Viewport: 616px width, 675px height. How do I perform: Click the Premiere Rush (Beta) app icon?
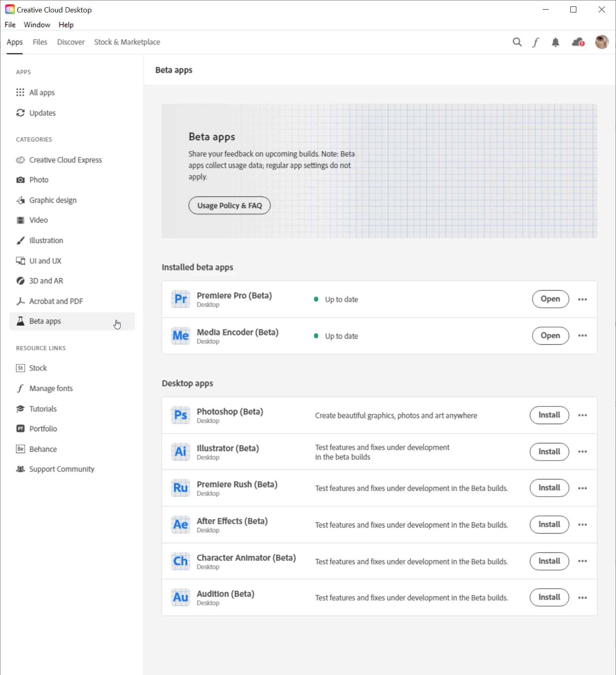click(x=181, y=488)
